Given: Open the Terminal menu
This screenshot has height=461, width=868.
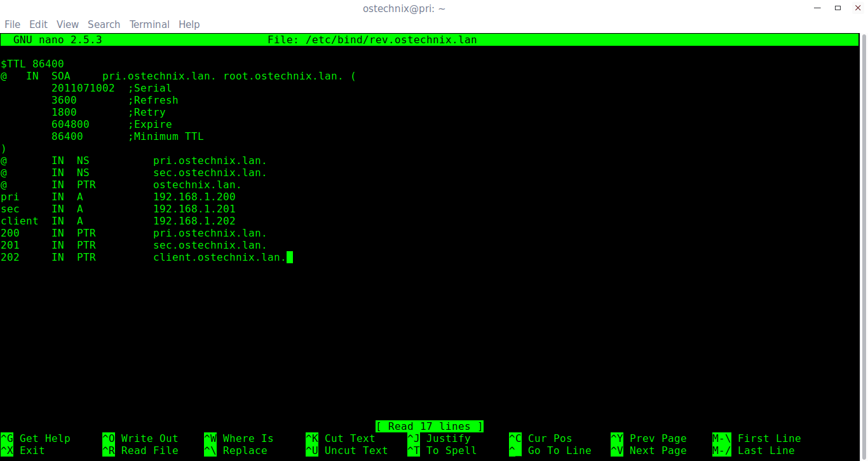Looking at the screenshot, I should (x=149, y=24).
